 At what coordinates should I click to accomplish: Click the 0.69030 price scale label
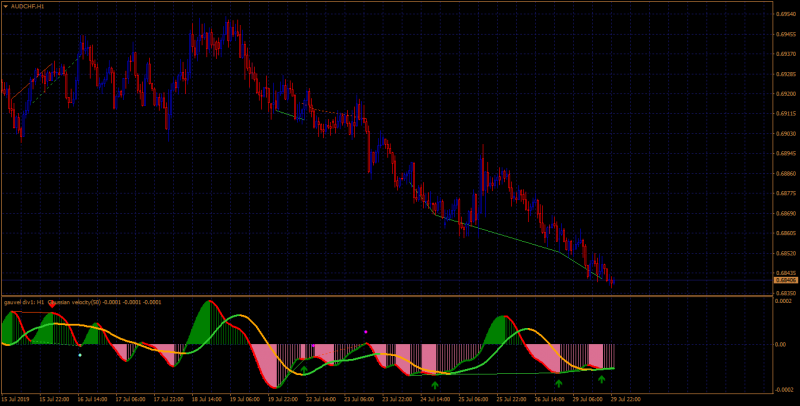click(x=784, y=134)
